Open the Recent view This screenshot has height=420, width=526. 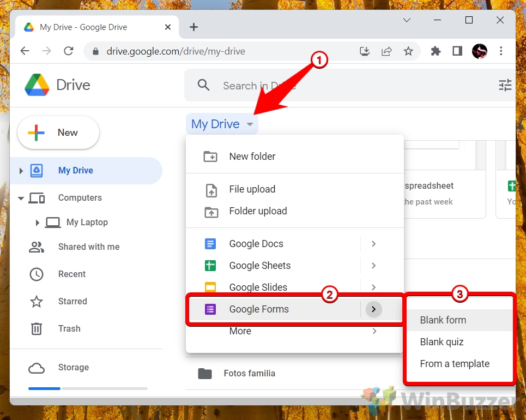[x=72, y=274]
